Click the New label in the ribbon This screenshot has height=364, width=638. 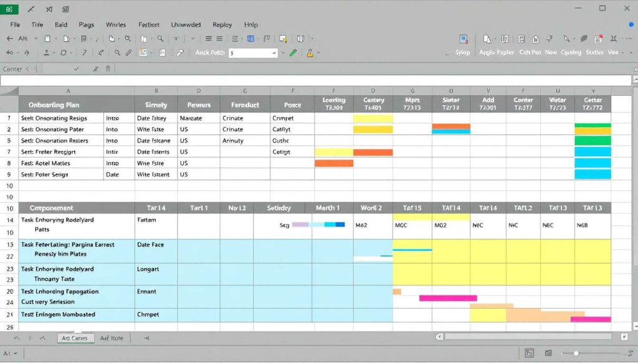551,52
